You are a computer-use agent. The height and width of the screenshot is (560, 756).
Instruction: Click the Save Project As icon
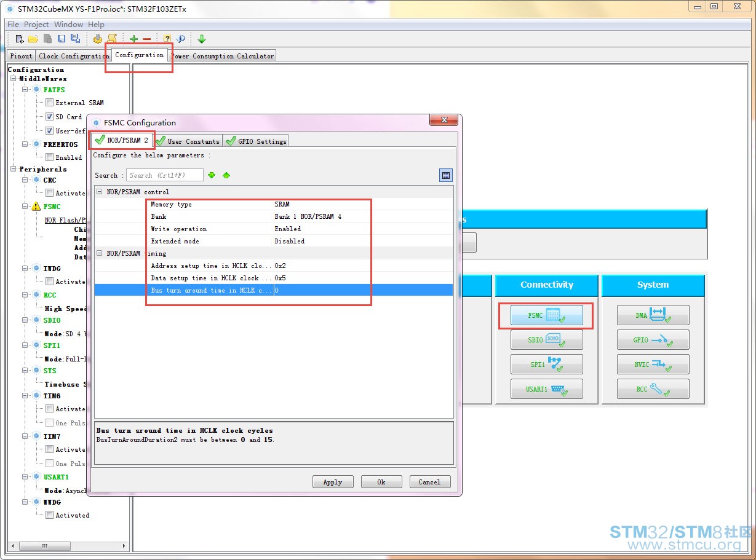click(x=75, y=39)
